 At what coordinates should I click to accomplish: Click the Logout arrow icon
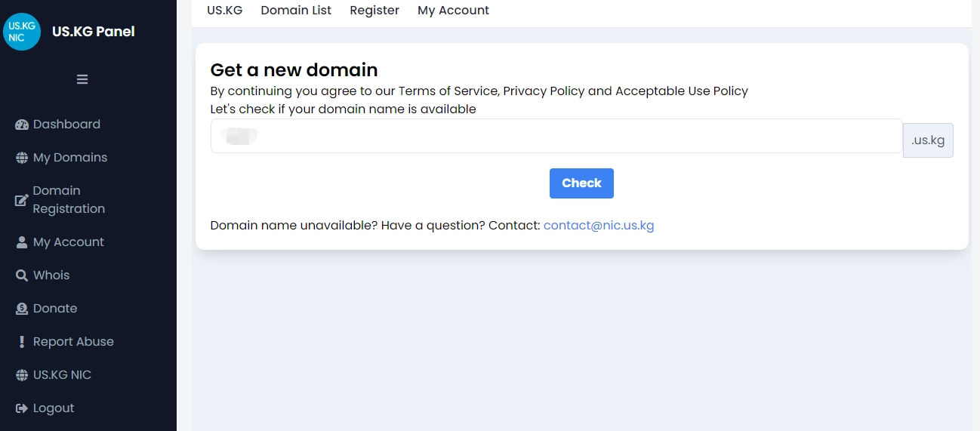click(21, 408)
